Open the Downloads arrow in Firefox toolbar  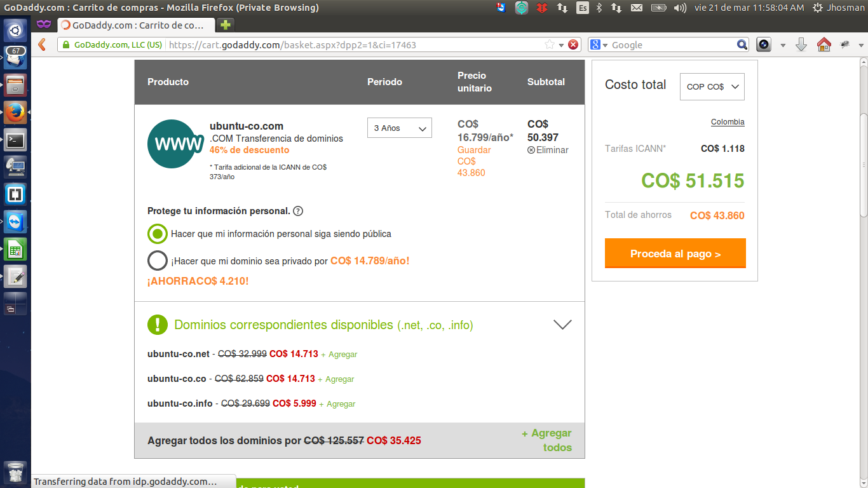(x=801, y=44)
